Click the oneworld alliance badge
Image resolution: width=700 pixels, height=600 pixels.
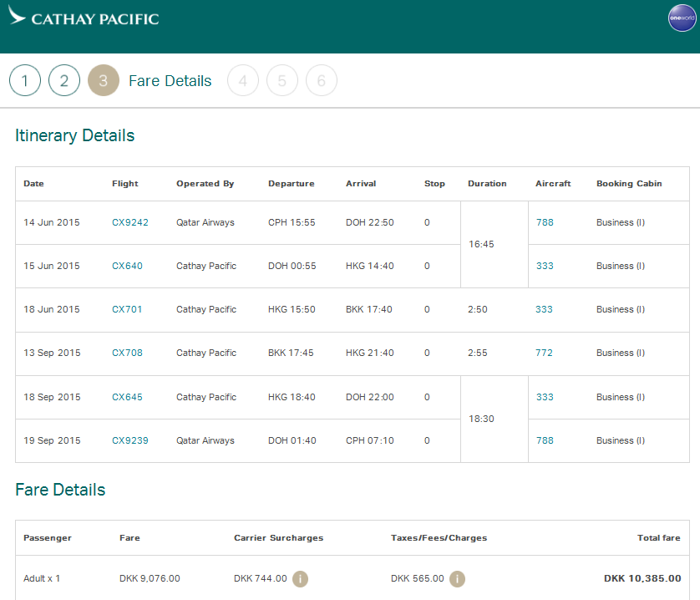tap(682, 18)
